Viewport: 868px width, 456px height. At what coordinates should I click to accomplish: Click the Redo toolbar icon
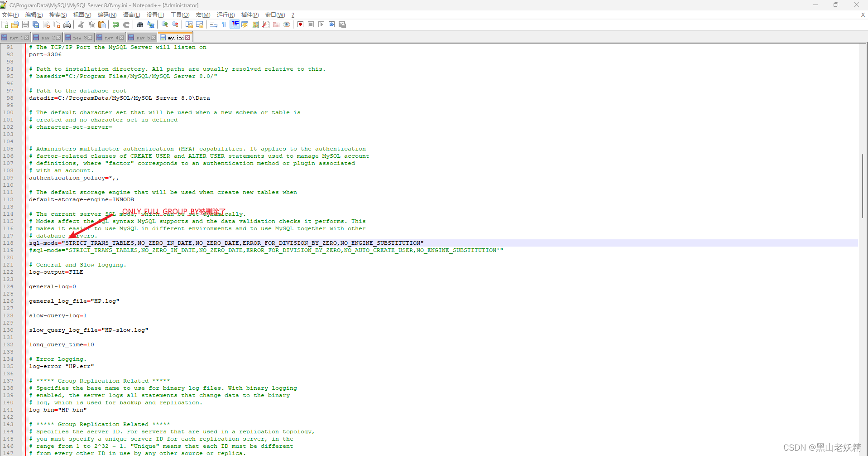(126, 24)
